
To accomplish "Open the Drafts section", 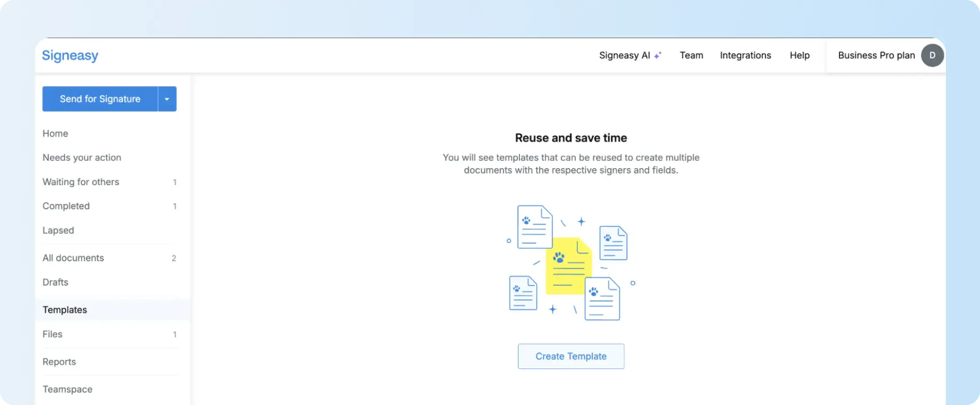I will pos(55,282).
